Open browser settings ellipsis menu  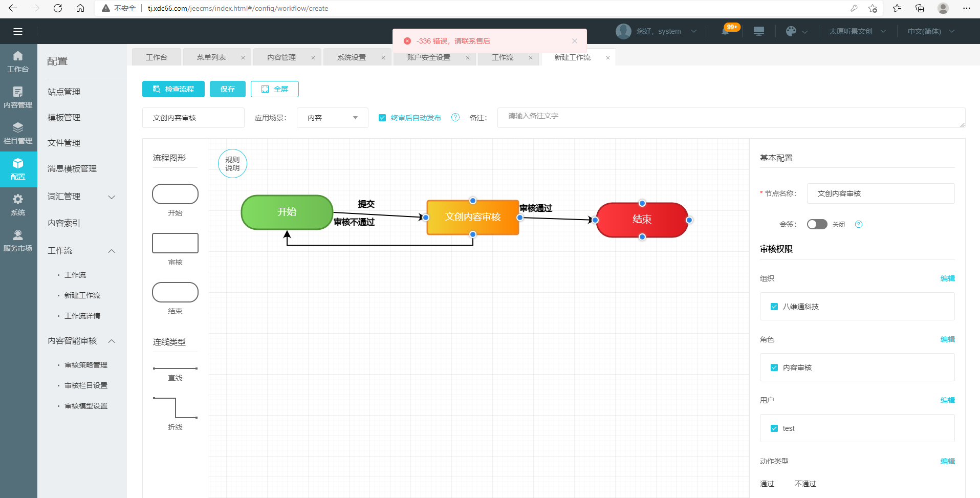966,8
